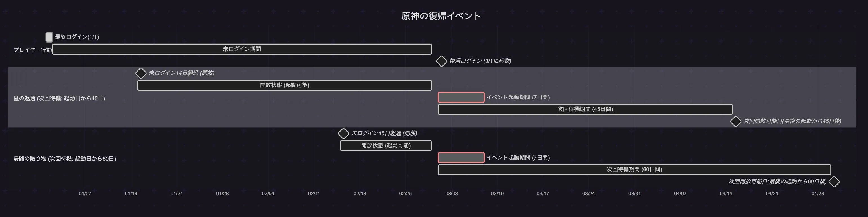
Task: Click the 03/03 date axis tick
Action: [451, 193]
